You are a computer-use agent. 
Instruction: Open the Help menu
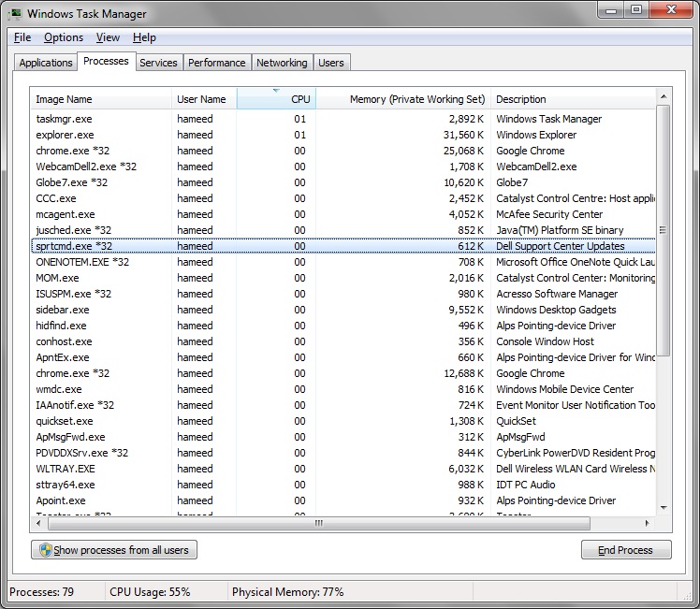tap(144, 37)
